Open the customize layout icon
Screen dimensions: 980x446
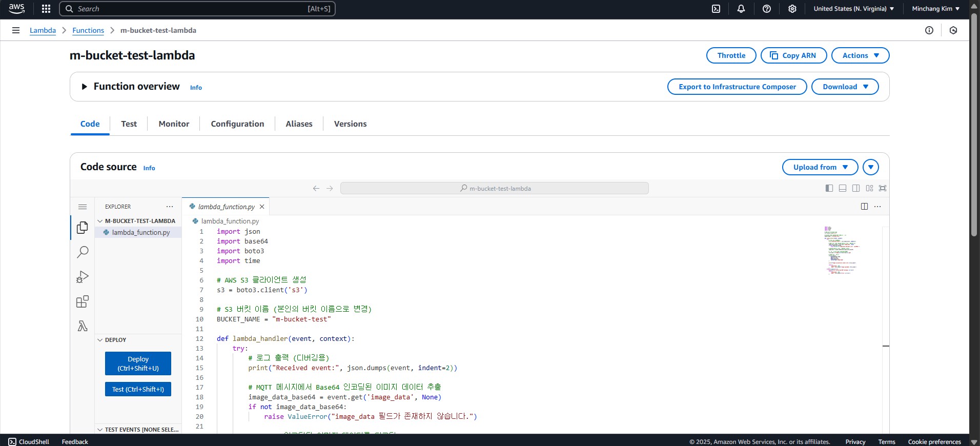[x=869, y=188]
